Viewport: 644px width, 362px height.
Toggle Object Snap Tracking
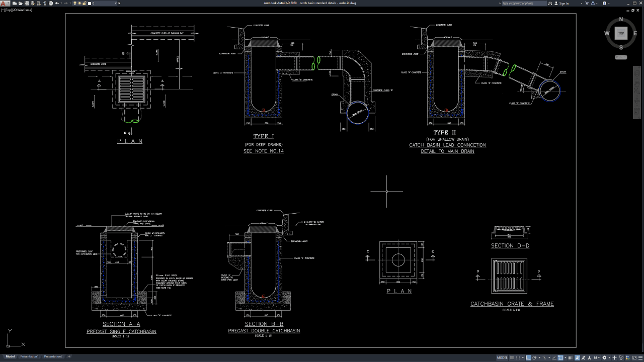coord(554,357)
